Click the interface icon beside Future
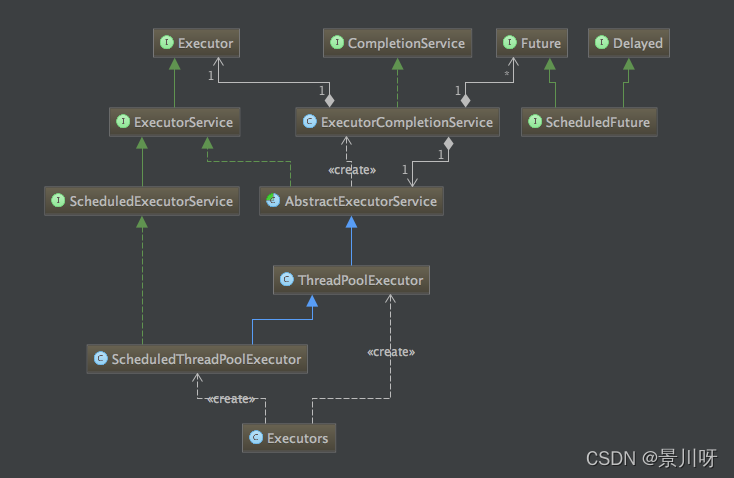This screenshot has height=478, width=734. pyautogui.click(x=509, y=43)
